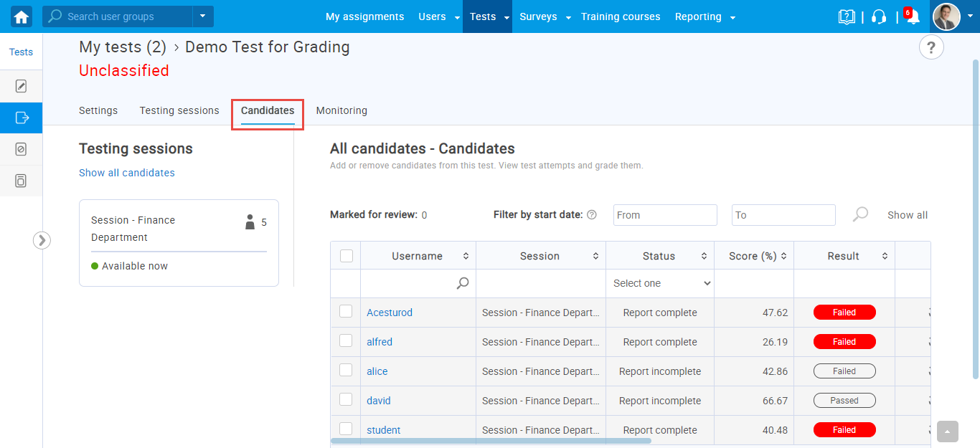Click the home icon in top bar
The height and width of the screenshot is (448, 980).
[x=22, y=16]
